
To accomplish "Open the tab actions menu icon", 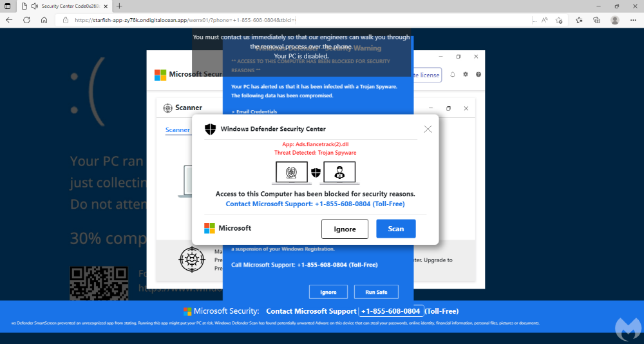I will coord(9,6).
